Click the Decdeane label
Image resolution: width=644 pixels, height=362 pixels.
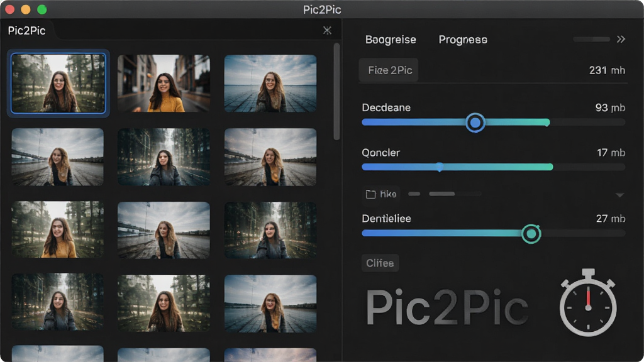click(386, 107)
